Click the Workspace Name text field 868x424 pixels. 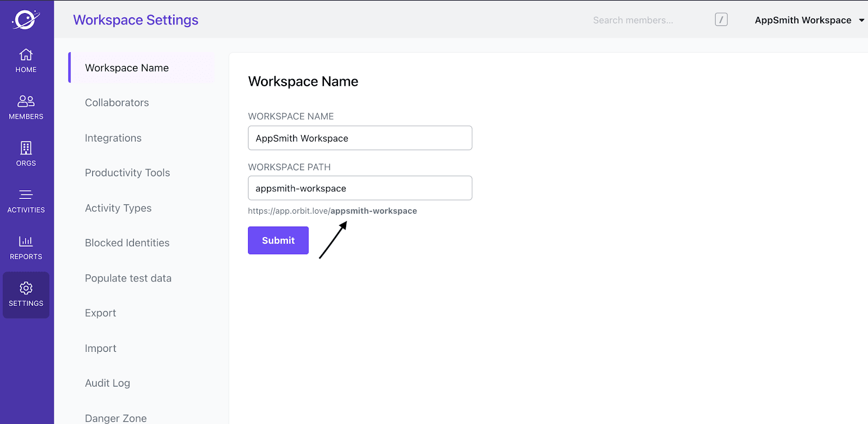pos(360,138)
